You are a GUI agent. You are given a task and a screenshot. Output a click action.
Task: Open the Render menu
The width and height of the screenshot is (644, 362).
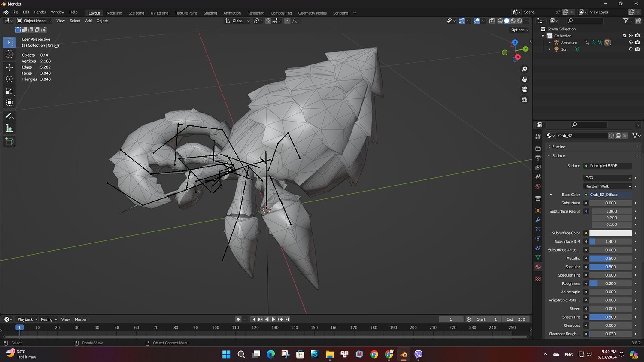(x=40, y=12)
